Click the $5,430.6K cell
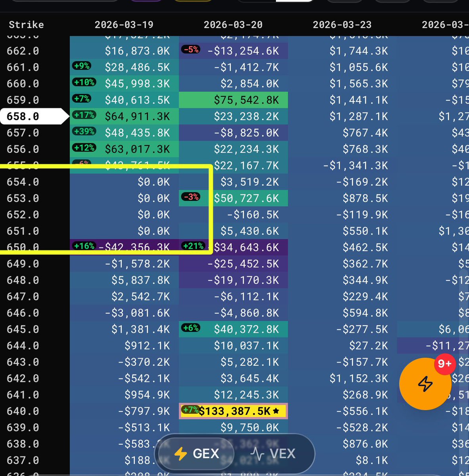This screenshot has width=469, height=476. tap(234, 231)
